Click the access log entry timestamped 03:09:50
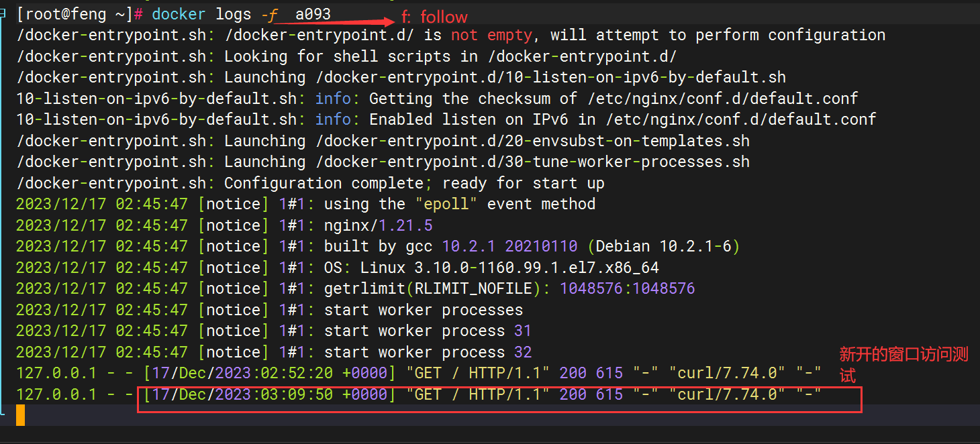Image resolution: width=980 pixels, height=444 pixels. 419,394
